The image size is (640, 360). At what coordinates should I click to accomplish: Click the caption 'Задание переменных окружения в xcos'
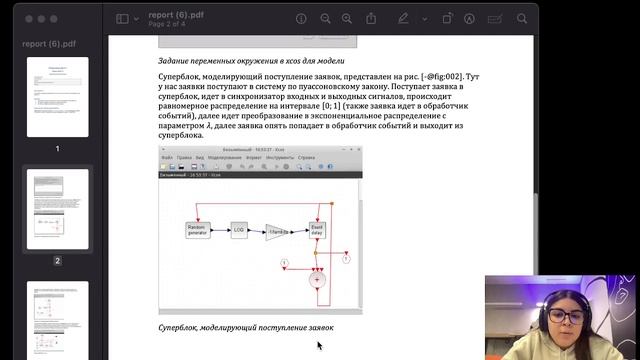pos(251,61)
